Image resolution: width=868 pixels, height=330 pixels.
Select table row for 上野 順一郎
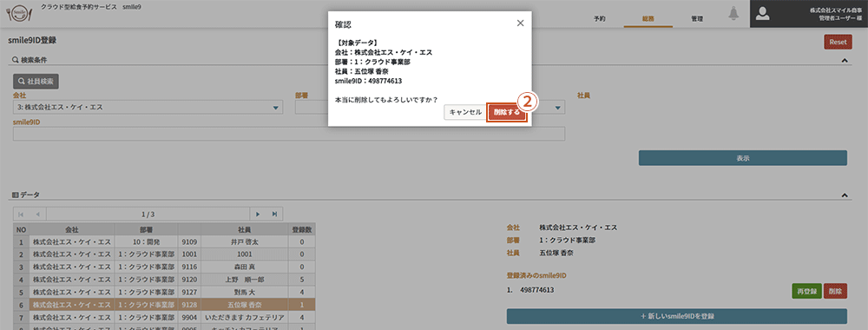[x=164, y=280]
